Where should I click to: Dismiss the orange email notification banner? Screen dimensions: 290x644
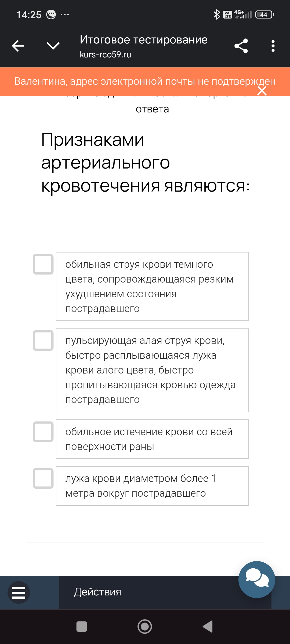pyautogui.click(x=262, y=91)
